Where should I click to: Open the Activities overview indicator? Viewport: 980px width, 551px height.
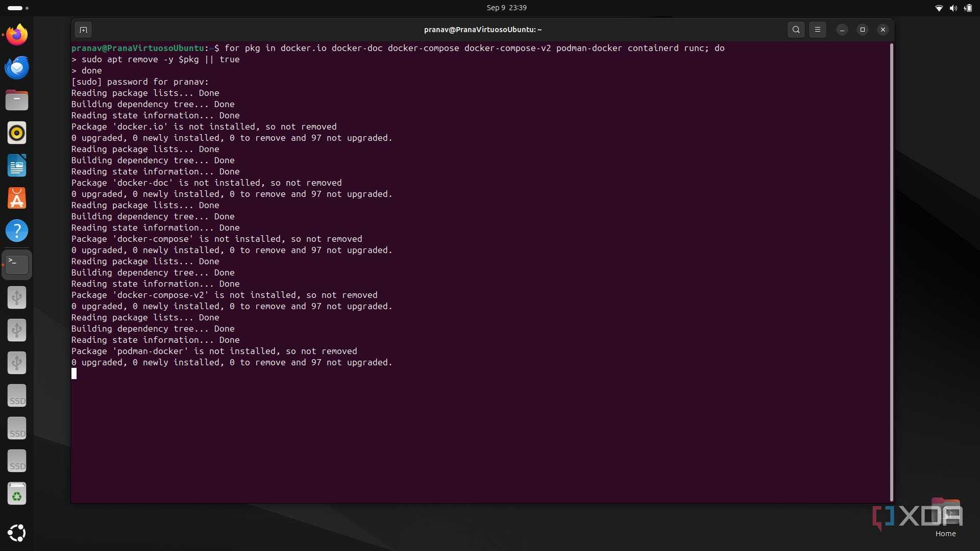click(18, 8)
